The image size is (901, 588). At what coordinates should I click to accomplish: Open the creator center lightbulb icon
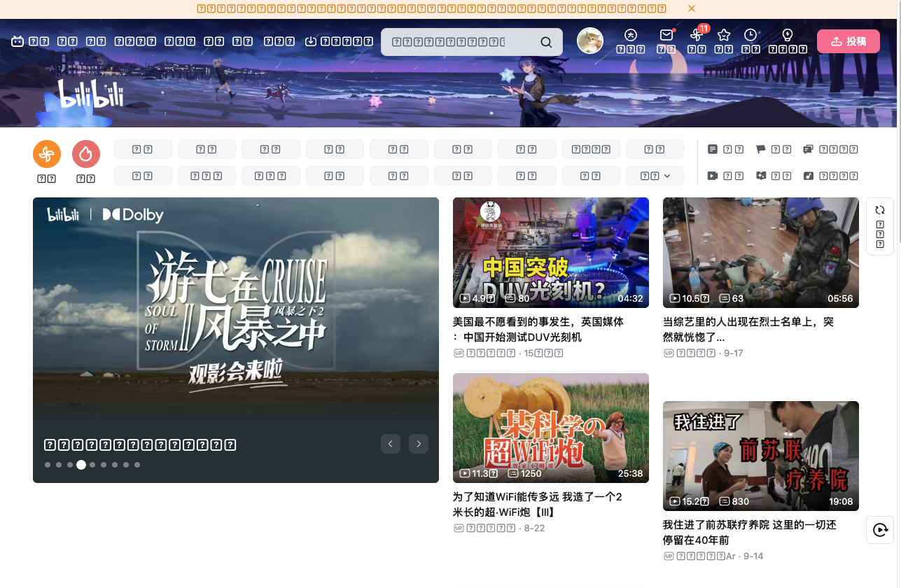(x=788, y=35)
